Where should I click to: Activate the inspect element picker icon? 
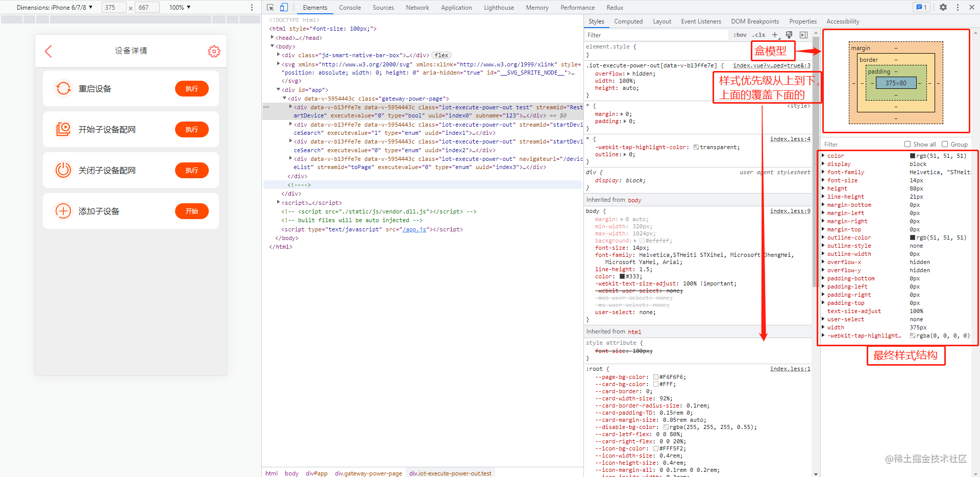[x=271, y=7]
